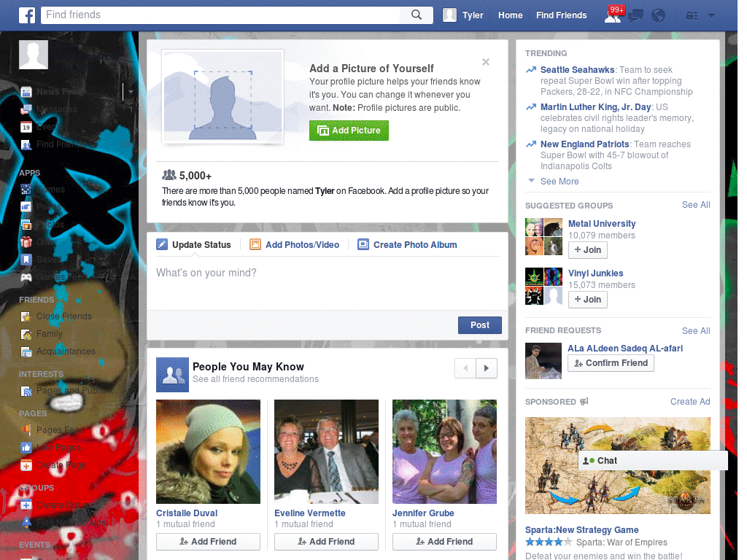
Task: Select the Create Photo Album tab
Action: click(407, 245)
